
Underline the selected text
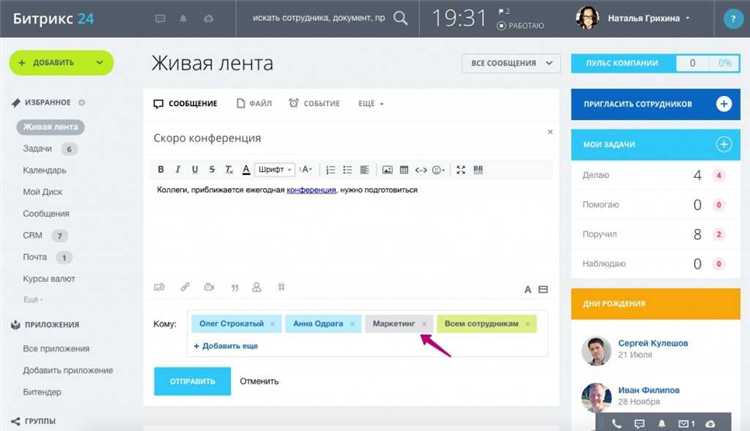[195, 169]
